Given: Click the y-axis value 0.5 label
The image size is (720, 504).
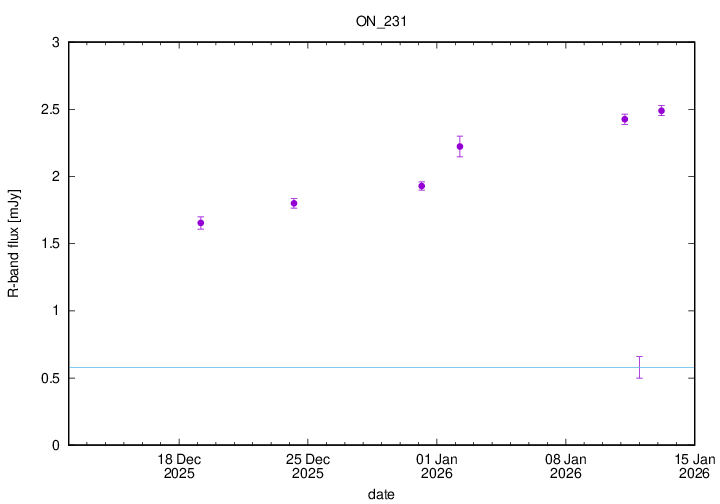Looking at the screenshot, I should coord(49,378).
